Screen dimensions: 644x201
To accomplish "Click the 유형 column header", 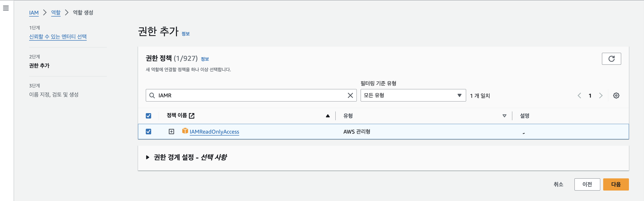I will (x=348, y=116).
